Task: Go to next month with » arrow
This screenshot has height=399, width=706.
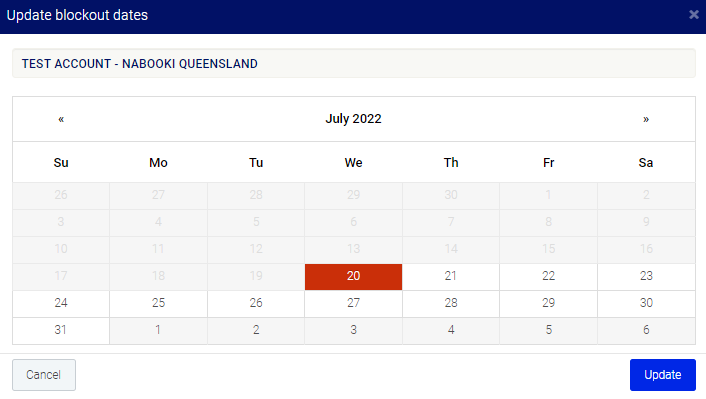Action: (646, 119)
